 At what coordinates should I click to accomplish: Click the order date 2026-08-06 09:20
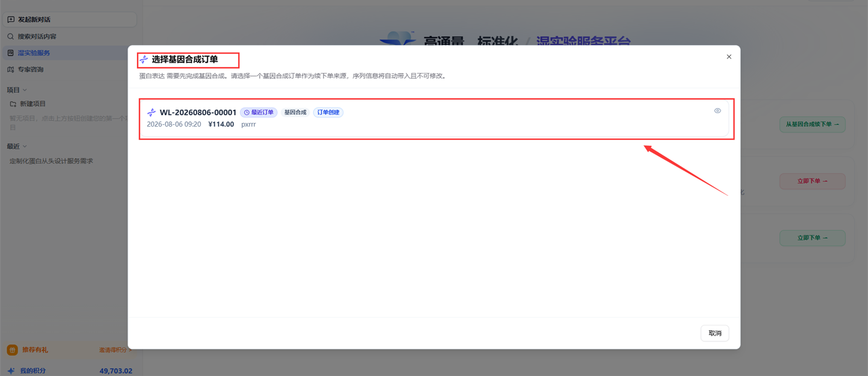174,124
